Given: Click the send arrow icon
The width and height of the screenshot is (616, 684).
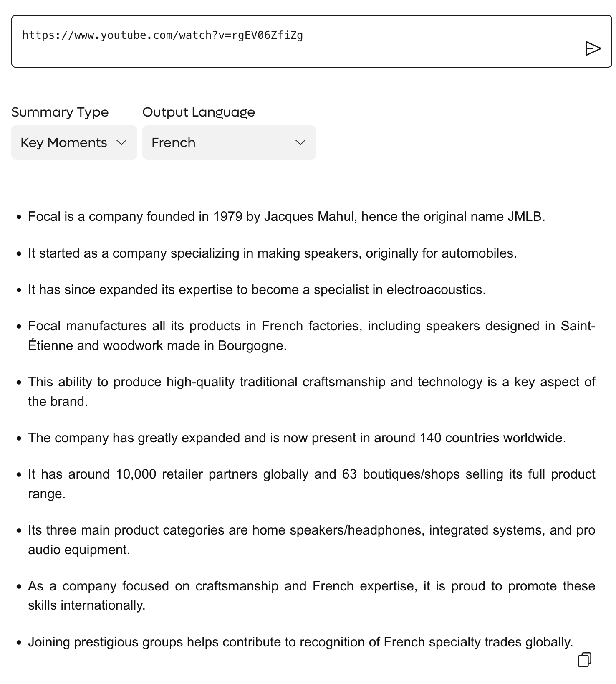Looking at the screenshot, I should [x=593, y=48].
